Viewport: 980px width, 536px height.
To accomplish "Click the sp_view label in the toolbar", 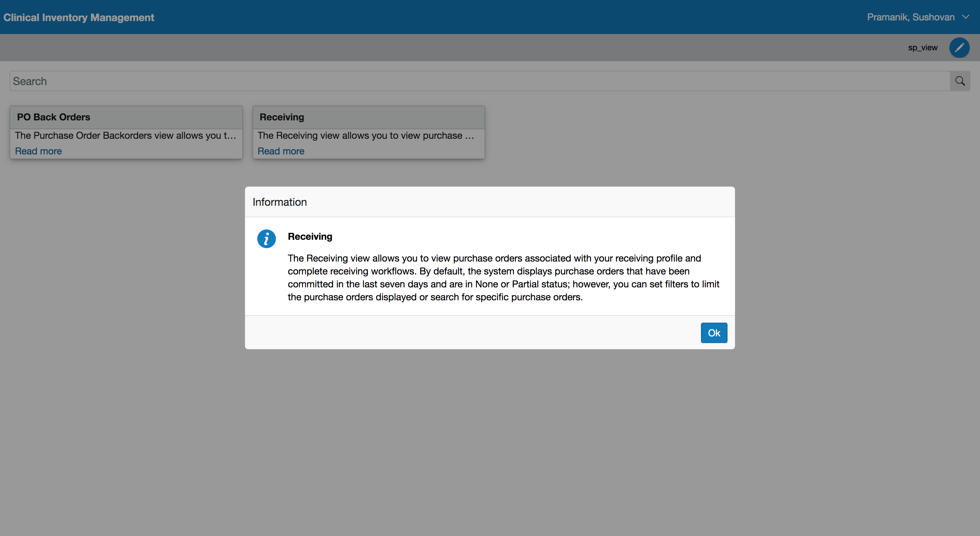I will [x=922, y=48].
